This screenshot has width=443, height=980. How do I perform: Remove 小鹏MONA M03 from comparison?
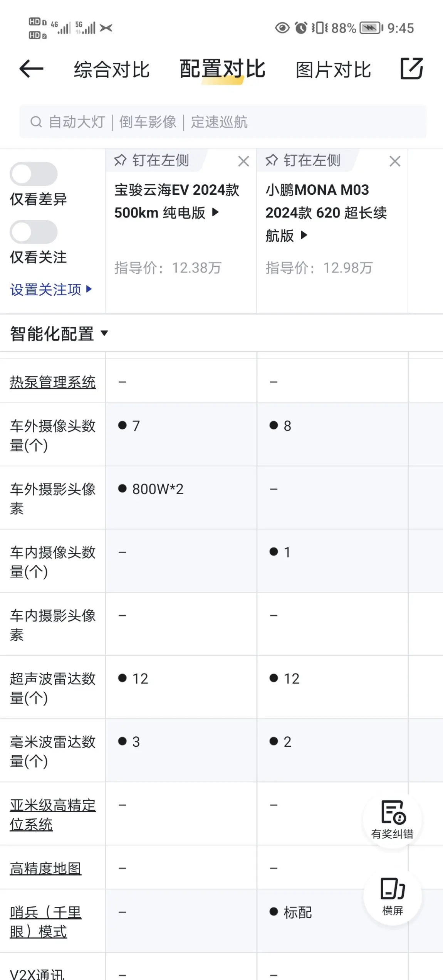tap(395, 161)
